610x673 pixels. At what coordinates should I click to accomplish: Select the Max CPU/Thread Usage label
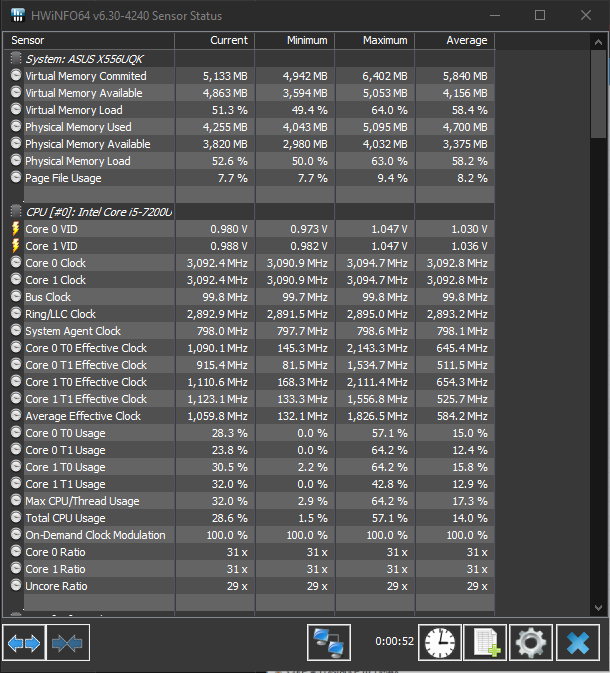(x=82, y=501)
